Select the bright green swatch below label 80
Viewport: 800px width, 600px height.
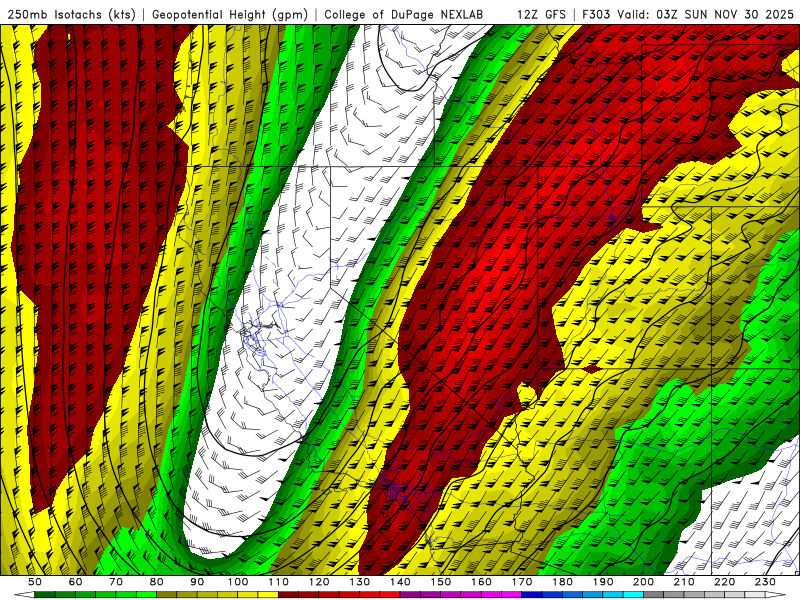(148, 595)
